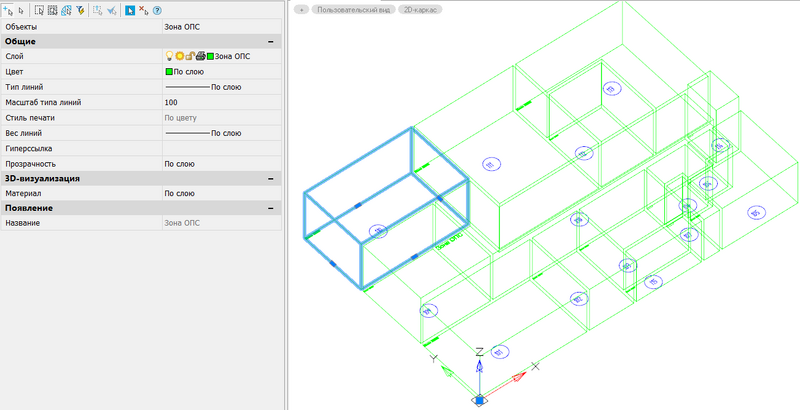Collapse the Появление section
800x410 pixels.
click(270, 208)
